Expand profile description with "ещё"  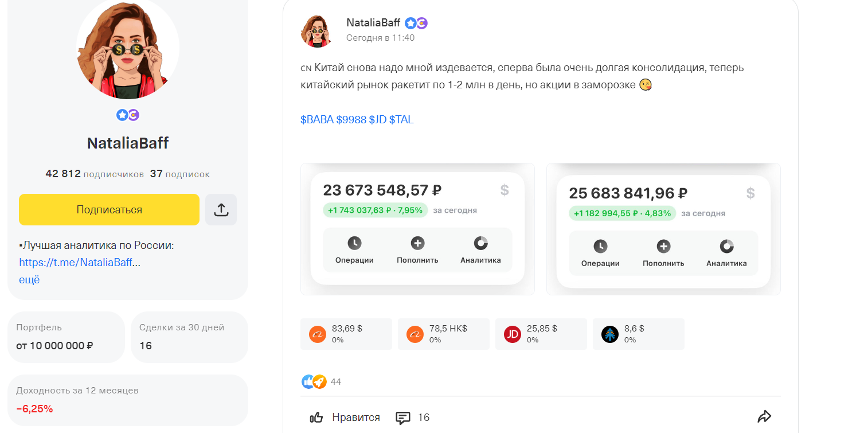(29, 280)
